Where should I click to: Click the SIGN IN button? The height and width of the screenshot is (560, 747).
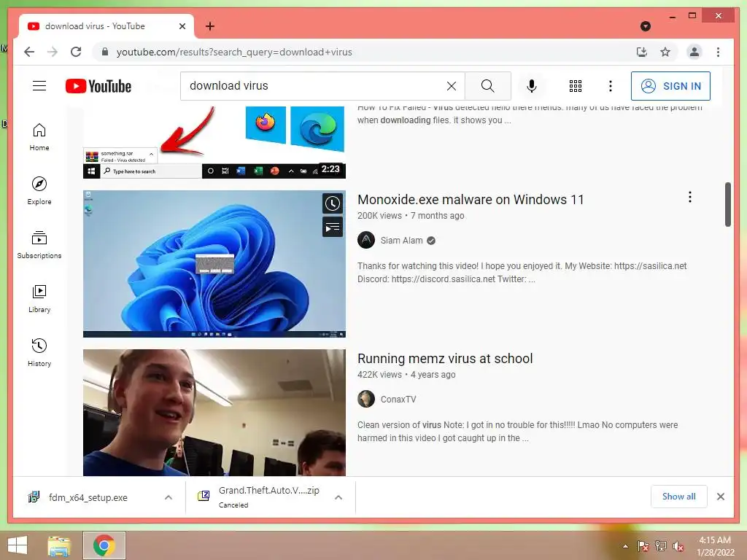click(670, 86)
